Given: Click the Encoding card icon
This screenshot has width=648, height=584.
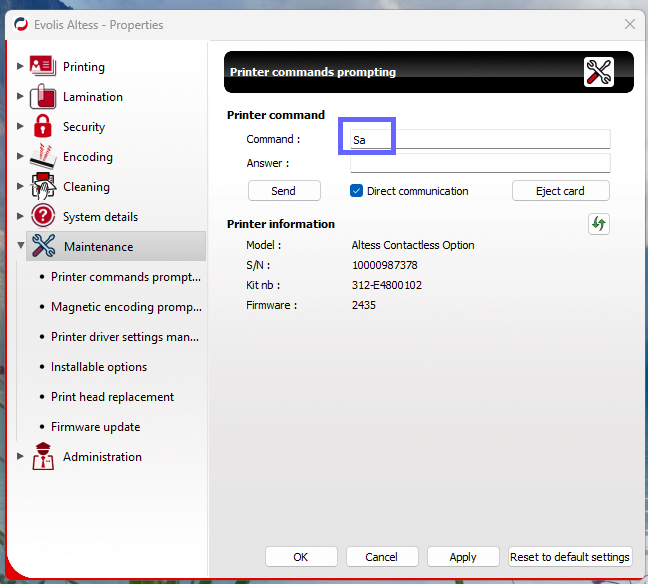Looking at the screenshot, I should click(x=43, y=156).
